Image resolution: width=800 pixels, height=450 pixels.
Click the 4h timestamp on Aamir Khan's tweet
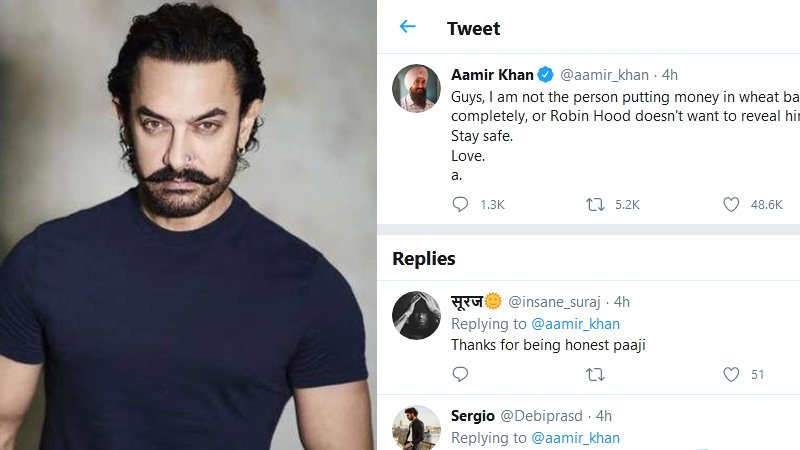coord(668,75)
